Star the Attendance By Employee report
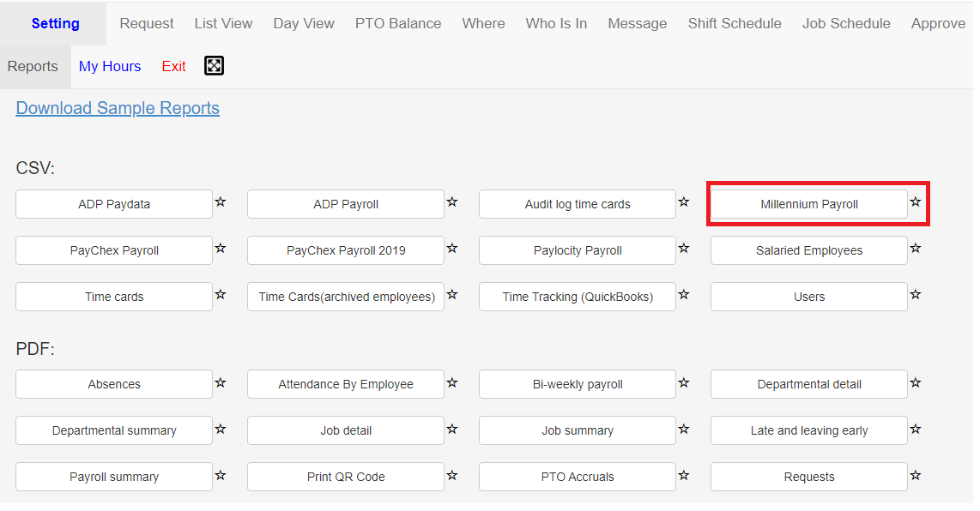980x511 pixels. (452, 382)
